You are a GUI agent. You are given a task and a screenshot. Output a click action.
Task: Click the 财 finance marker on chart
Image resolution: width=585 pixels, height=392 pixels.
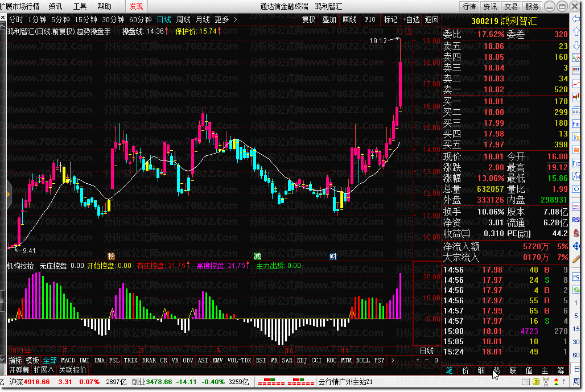click(333, 256)
